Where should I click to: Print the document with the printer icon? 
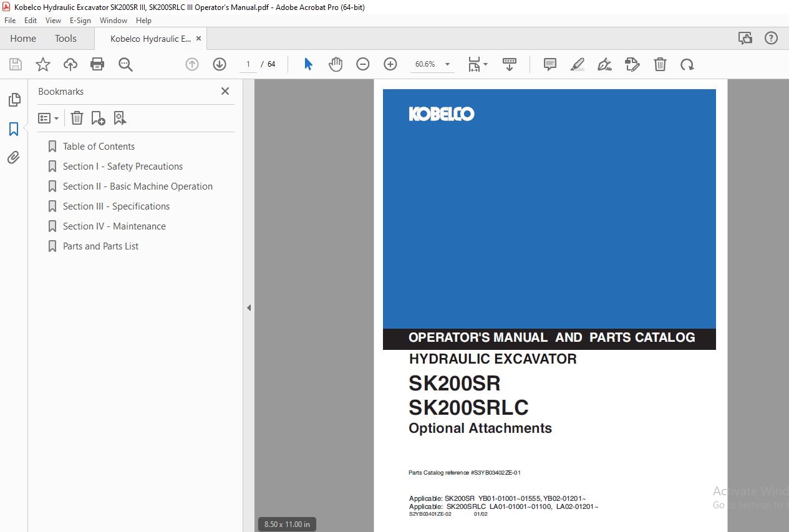click(x=97, y=64)
